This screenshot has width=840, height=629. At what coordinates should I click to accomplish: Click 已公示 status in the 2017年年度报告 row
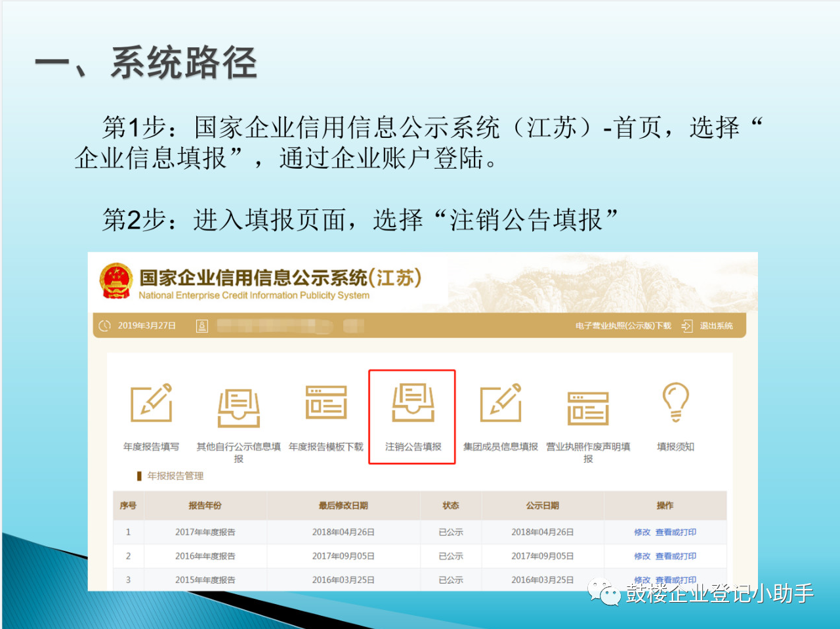click(451, 532)
